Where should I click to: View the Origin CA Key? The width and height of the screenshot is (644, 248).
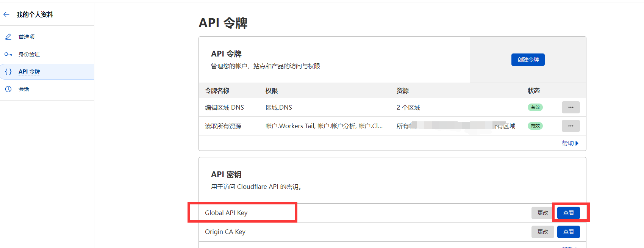568,232
